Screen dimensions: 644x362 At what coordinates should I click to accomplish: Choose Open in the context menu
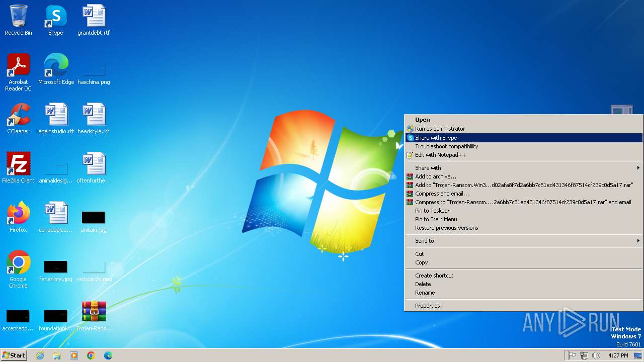pyautogui.click(x=524, y=120)
